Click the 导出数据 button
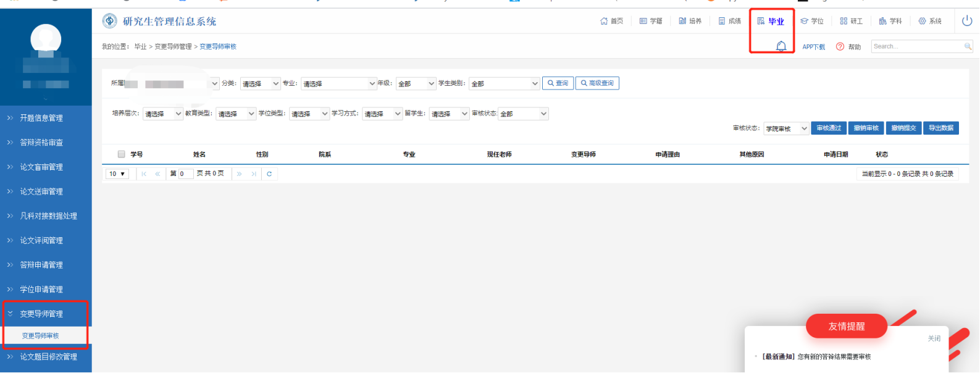This screenshot has height=373, width=980. coord(940,128)
